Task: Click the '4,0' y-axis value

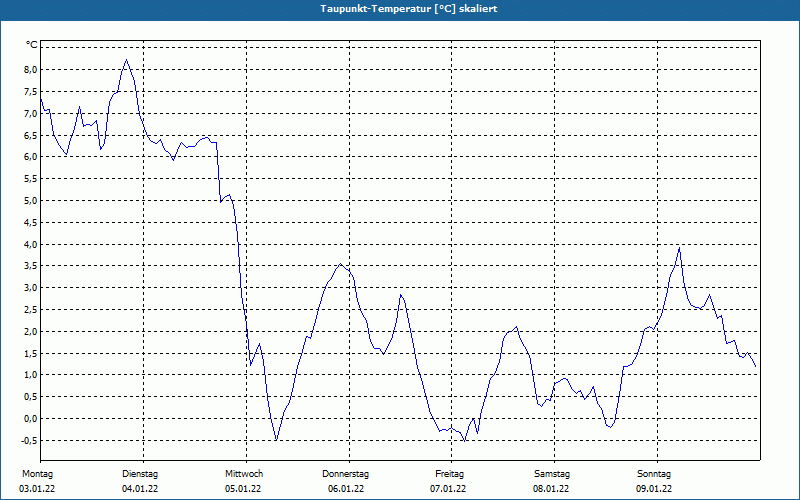Action: (31, 244)
